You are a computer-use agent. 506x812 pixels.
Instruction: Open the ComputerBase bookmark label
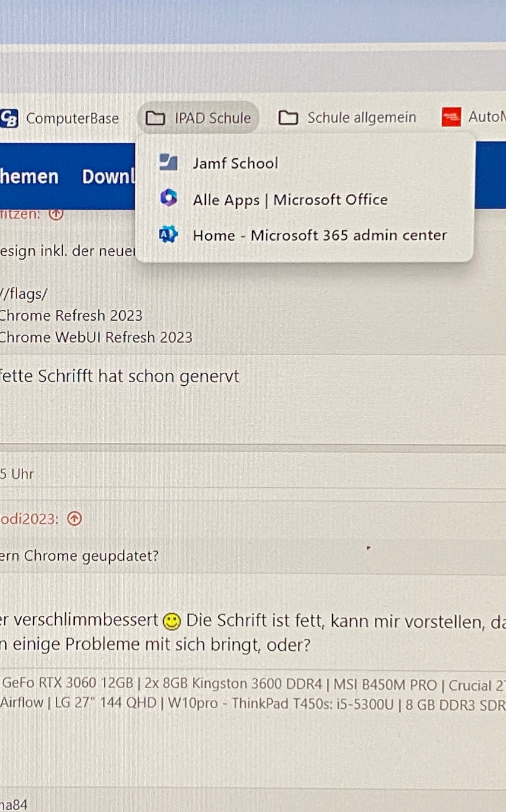[x=72, y=119]
